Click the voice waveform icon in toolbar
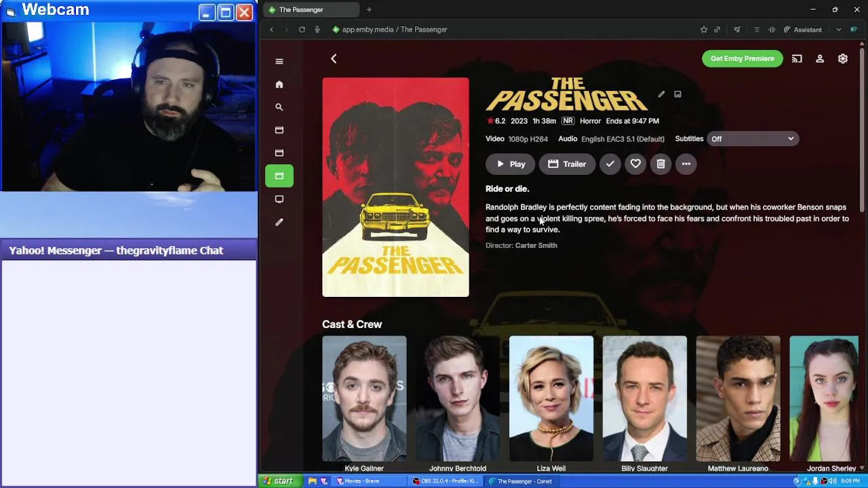The height and width of the screenshot is (488, 868). [x=772, y=30]
